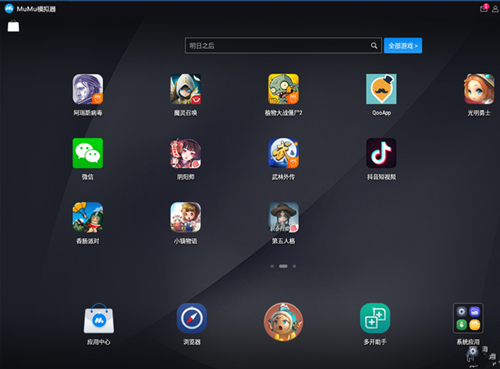Open the WeChat (微信) app
Screen dimensions: 500x369
(x=88, y=153)
